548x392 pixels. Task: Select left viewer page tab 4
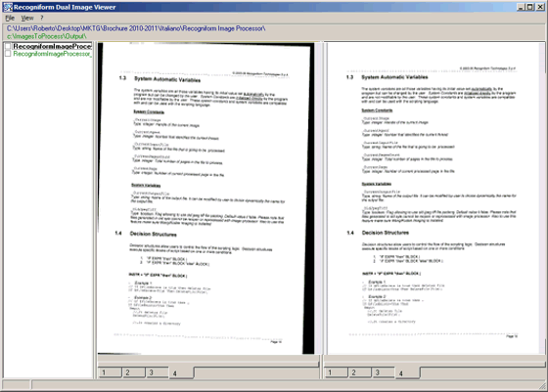click(x=181, y=373)
